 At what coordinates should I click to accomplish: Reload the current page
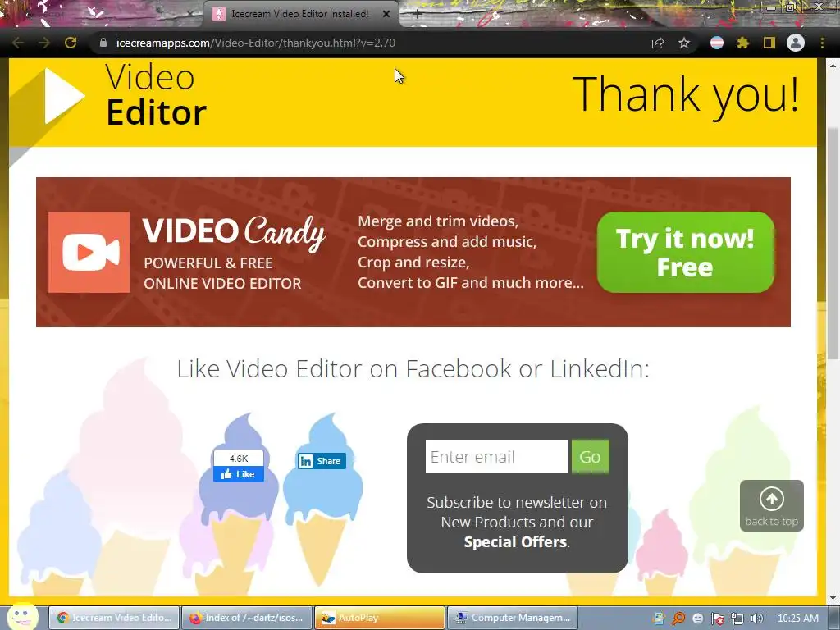tap(71, 43)
